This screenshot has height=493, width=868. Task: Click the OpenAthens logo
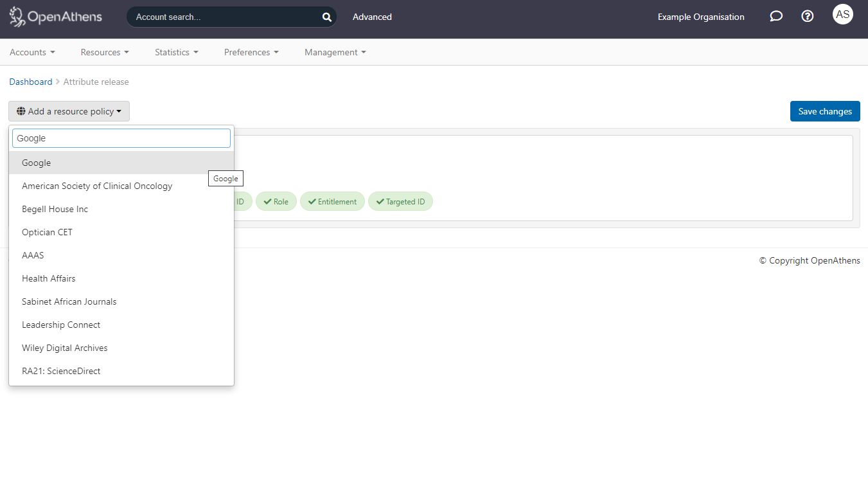click(55, 16)
